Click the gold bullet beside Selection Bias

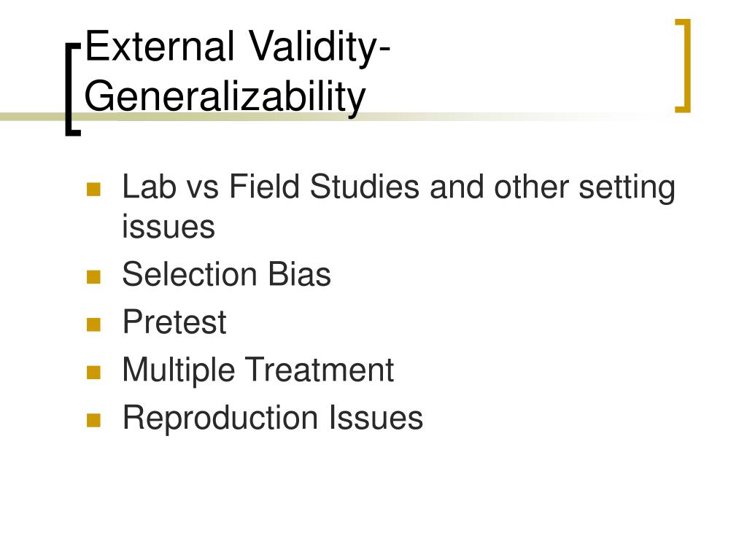click(x=94, y=277)
